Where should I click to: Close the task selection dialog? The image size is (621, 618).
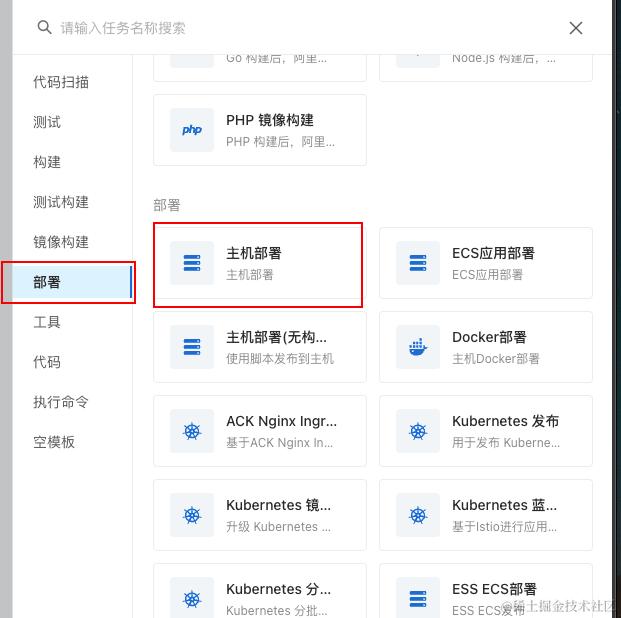[575, 28]
